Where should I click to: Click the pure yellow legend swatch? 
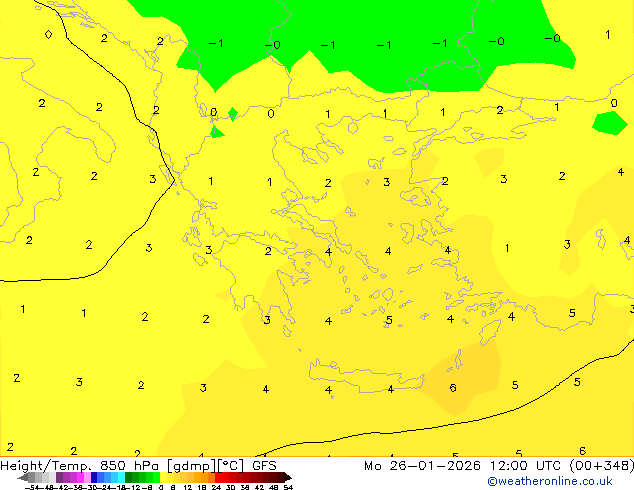pyautogui.click(x=163, y=477)
